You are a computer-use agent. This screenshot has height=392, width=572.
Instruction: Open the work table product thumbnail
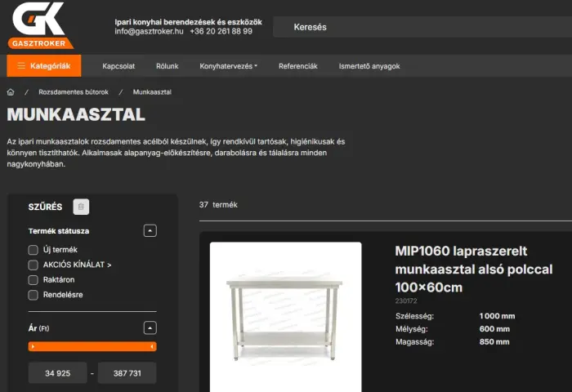[x=286, y=317]
